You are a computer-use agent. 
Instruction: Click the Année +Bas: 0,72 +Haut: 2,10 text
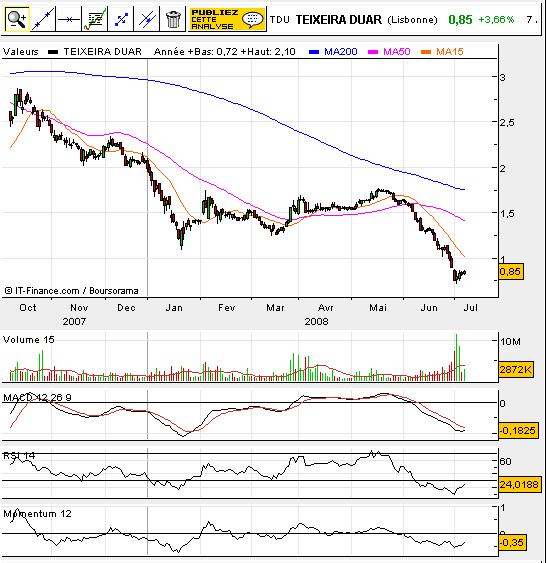[224, 52]
